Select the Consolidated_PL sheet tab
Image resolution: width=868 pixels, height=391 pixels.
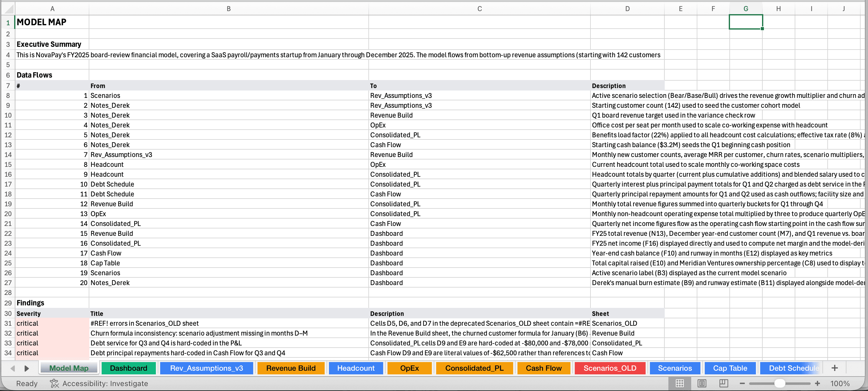(x=474, y=368)
